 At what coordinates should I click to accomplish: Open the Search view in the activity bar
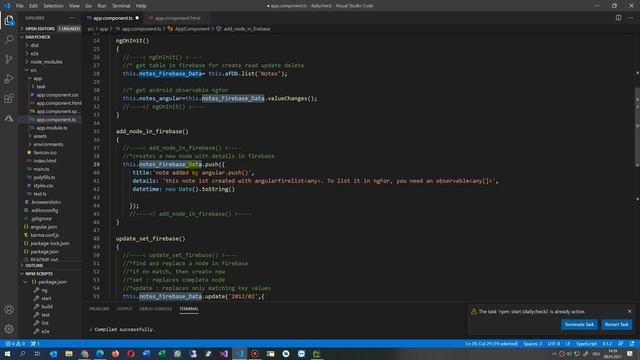tap(9, 40)
